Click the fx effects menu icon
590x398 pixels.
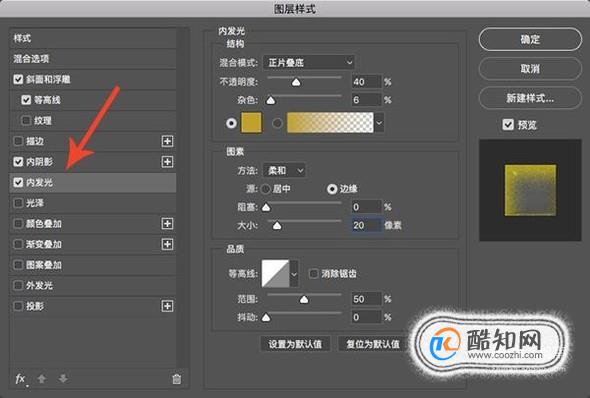pyautogui.click(x=20, y=379)
